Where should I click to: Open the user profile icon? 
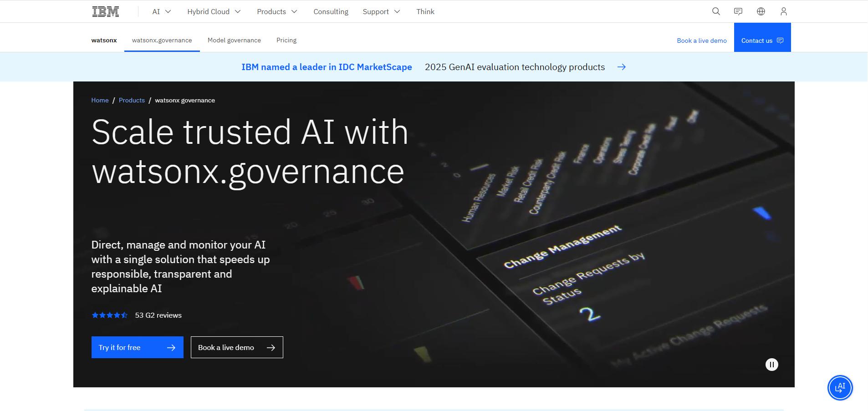[x=783, y=11]
